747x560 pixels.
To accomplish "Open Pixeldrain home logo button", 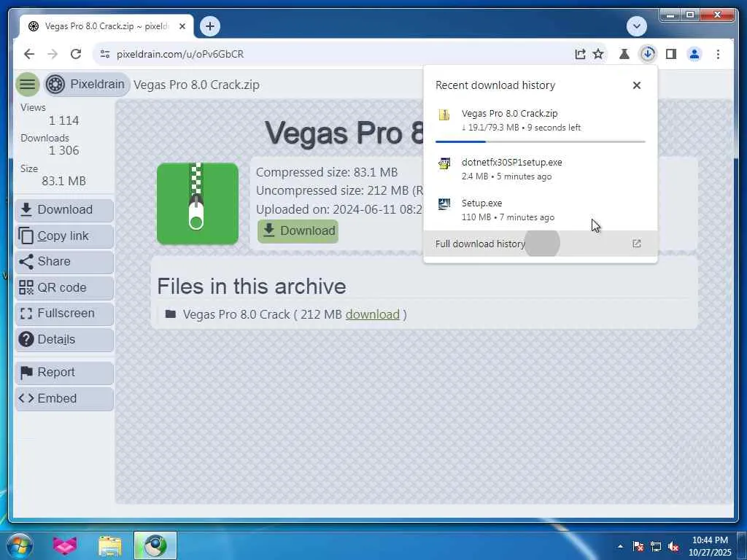I will 87,85.
